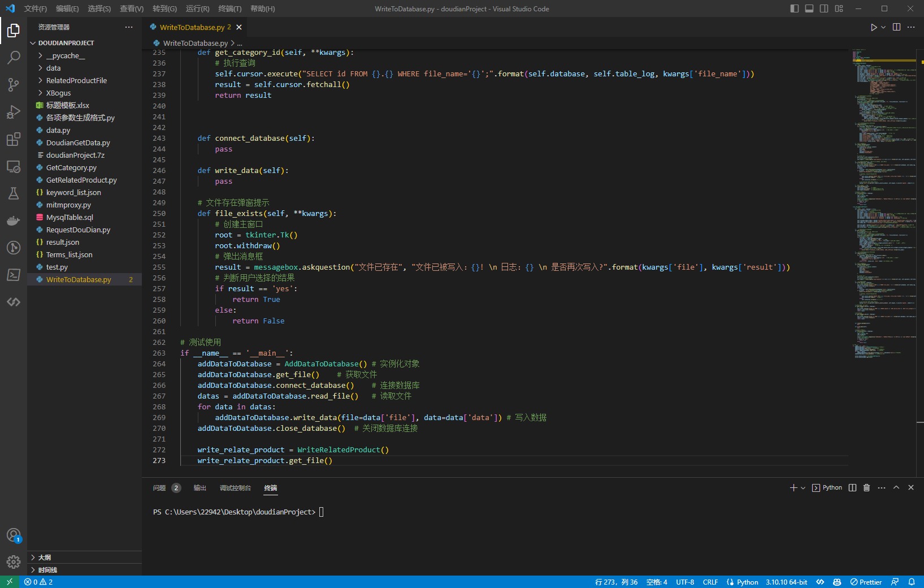Change UTF-8 encoding in status bar
This screenshot has width=924, height=588.
(685, 582)
